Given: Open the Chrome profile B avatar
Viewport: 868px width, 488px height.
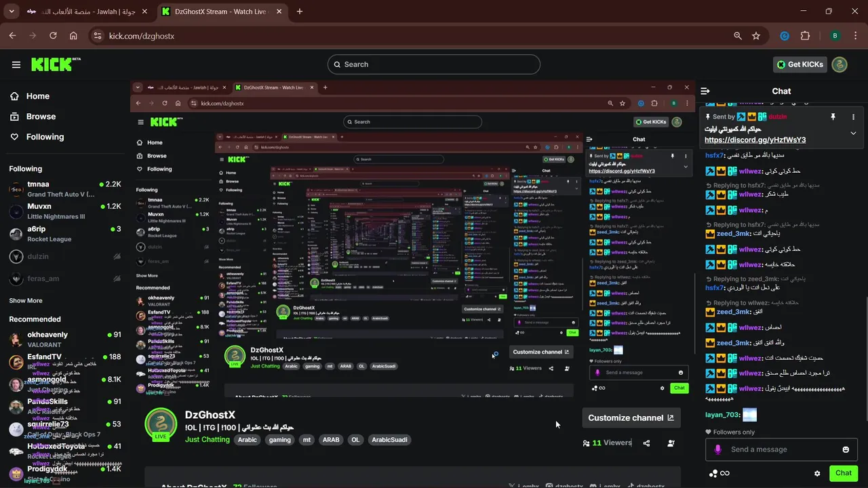Looking at the screenshot, I should [x=835, y=36].
